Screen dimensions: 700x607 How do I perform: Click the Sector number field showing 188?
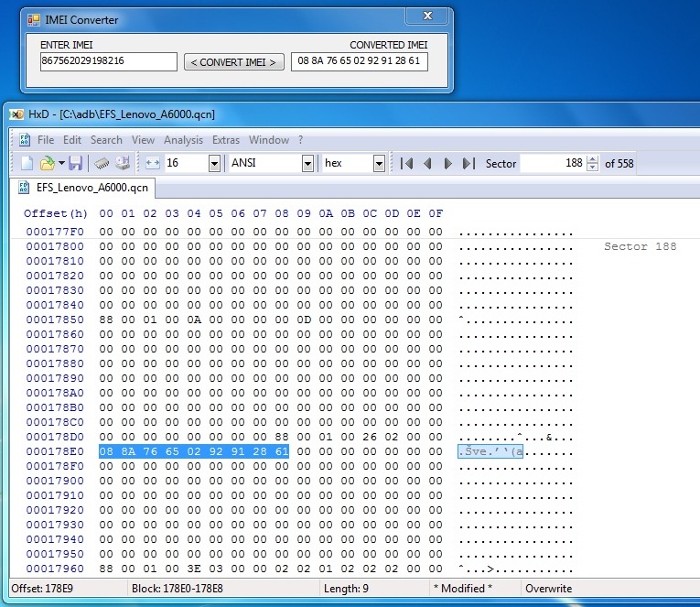tap(554, 163)
